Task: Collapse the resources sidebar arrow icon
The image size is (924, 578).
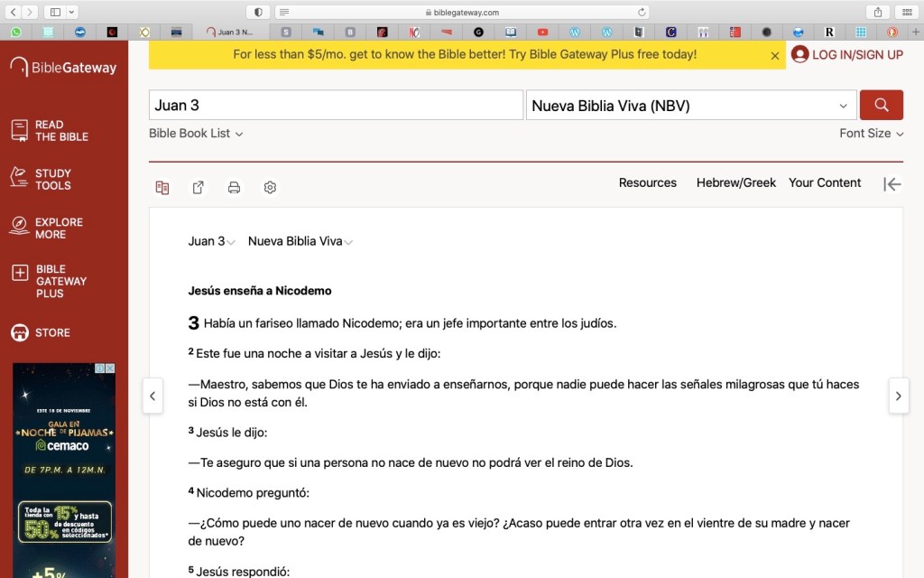Action: click(892, 184)
